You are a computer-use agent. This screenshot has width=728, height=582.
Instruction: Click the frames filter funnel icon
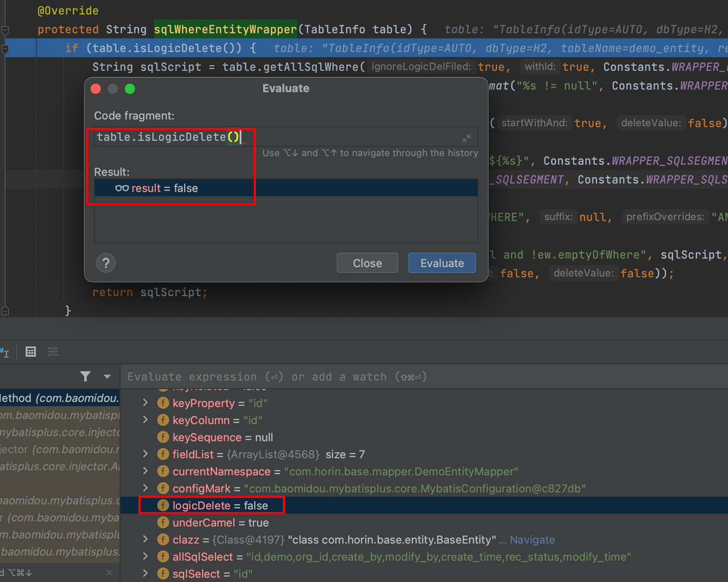(85, 376)
